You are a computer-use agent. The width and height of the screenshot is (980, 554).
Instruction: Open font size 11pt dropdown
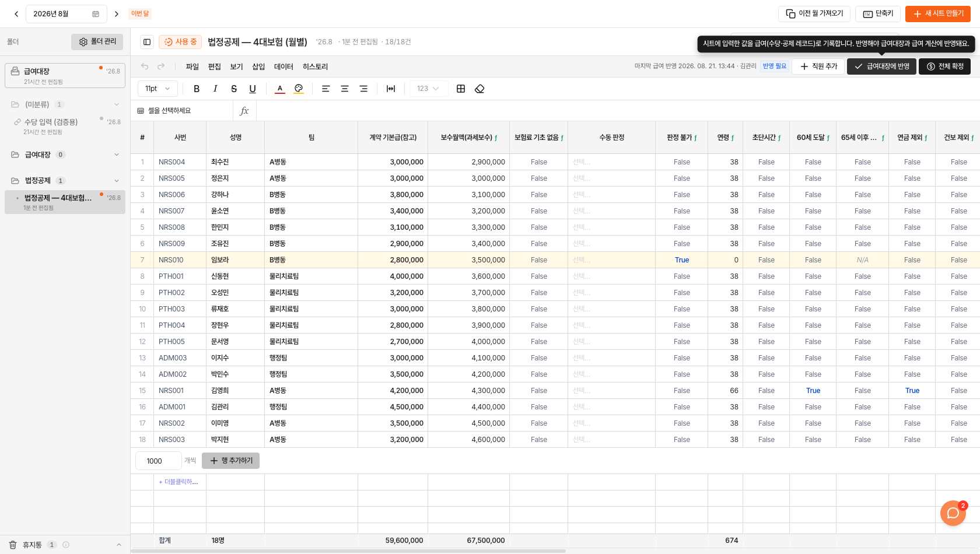pyautogui.click(x=157, y=89)
